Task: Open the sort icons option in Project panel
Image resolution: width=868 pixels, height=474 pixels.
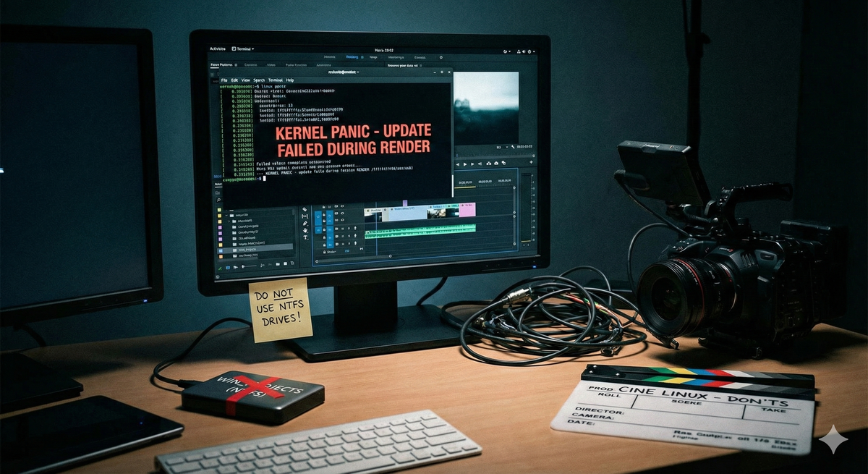Action: tap(262, 266)
